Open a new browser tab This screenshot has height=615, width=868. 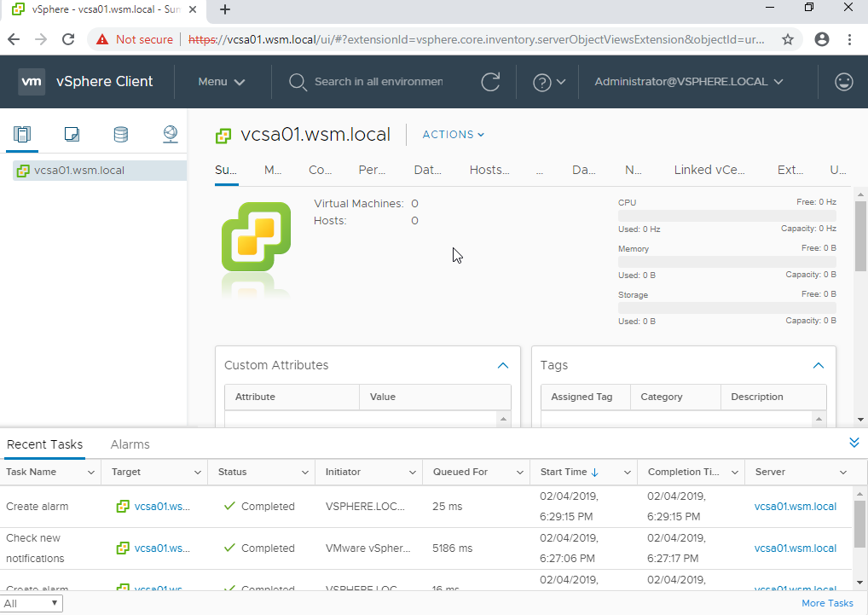point(225,9)
